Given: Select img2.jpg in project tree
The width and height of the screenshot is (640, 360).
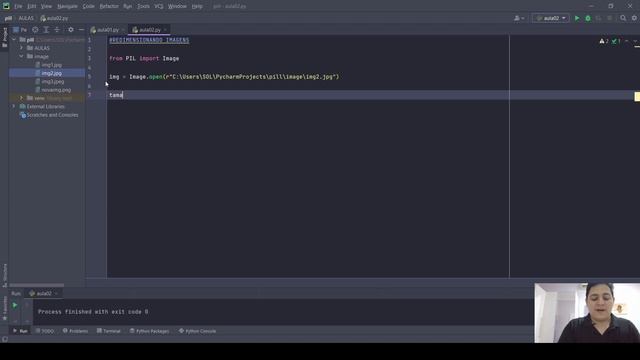Looking at the screenshot, I should pyautogui.click(x=51, y=73).
